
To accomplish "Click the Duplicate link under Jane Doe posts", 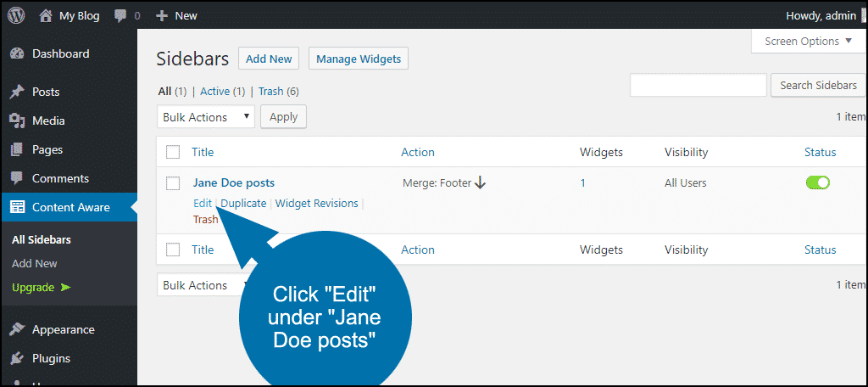I will [x=243, y=204].
